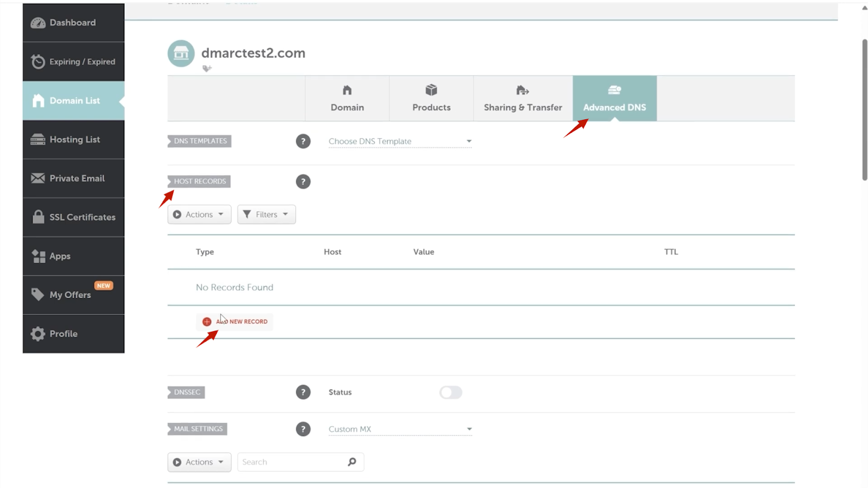The width and height of the screenshot is (868, 488).
Task: Click the Dashboard gauge icon
Action: pyautogui.click(x=38, y=23)
